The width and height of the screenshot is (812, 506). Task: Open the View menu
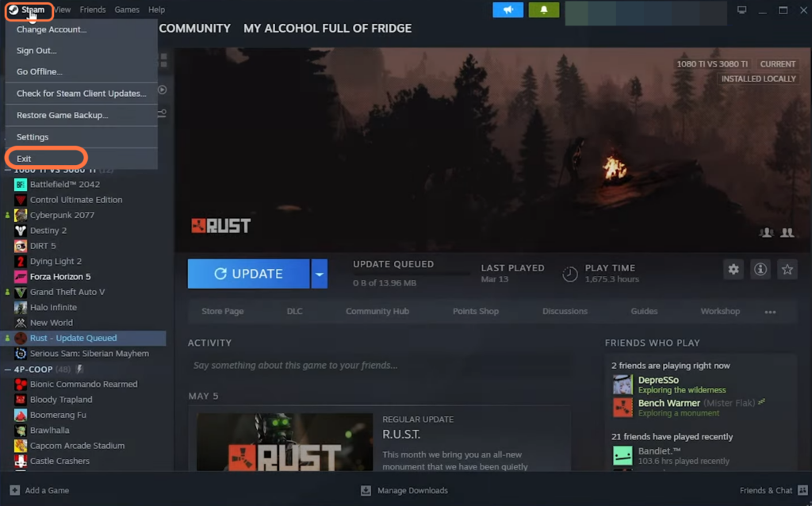[x=63, y=10]
